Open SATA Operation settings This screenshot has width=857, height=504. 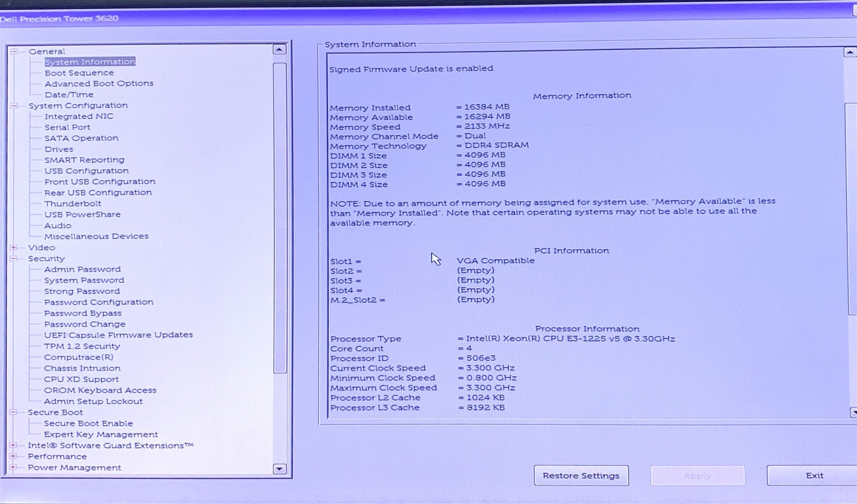click(x=81, y=138)
